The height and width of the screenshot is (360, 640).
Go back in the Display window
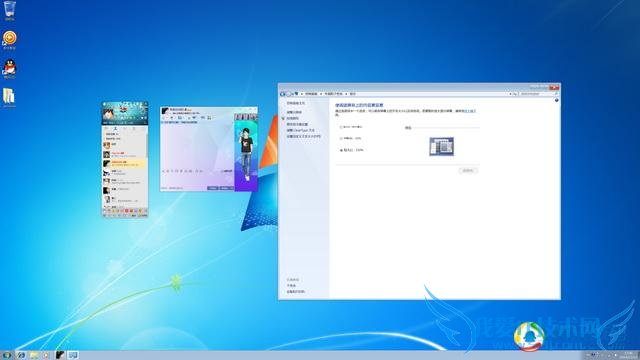pos(282,94)
